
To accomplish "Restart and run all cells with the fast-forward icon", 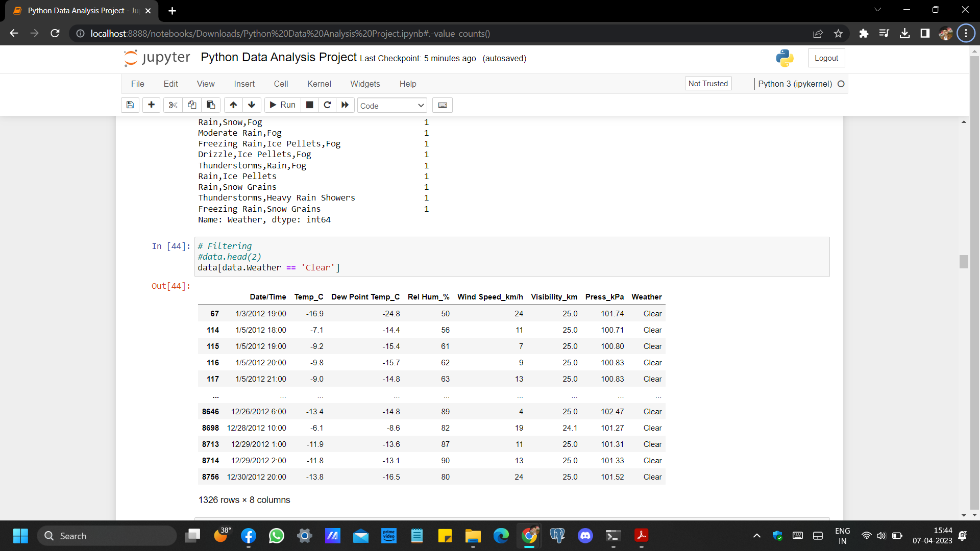I will pyautogui.click(x=345, y=105).
